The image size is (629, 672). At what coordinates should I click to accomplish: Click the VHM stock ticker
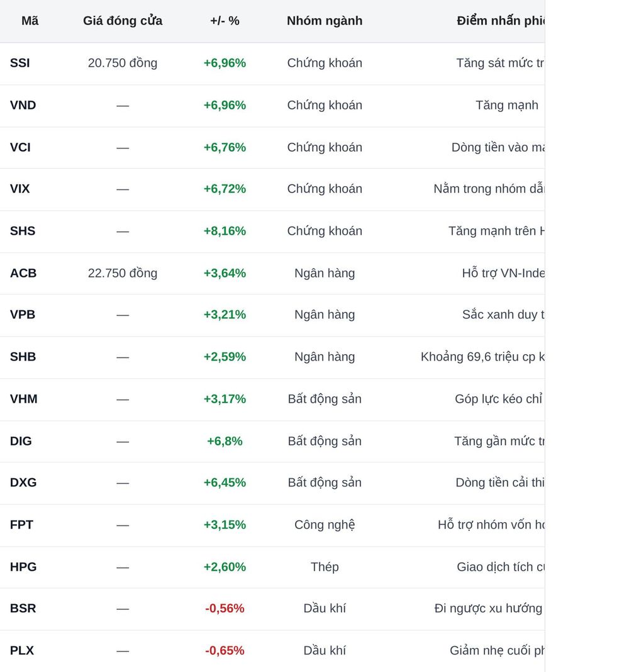pyautogui.click(x=23, y=399)
